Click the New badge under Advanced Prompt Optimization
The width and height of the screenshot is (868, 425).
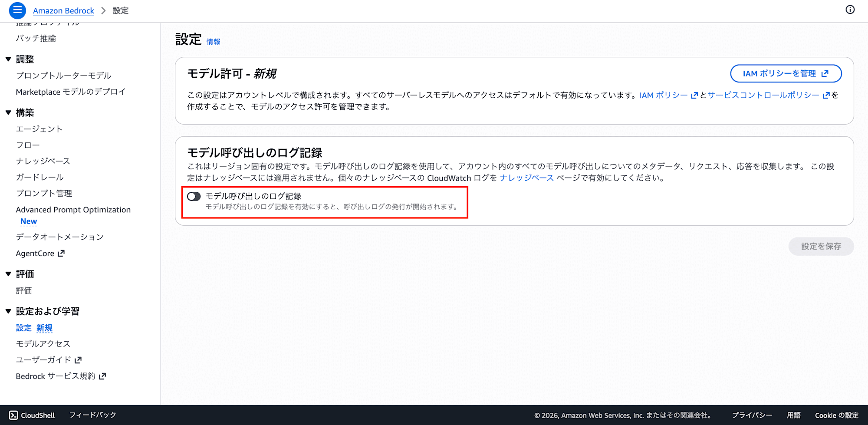29,221
